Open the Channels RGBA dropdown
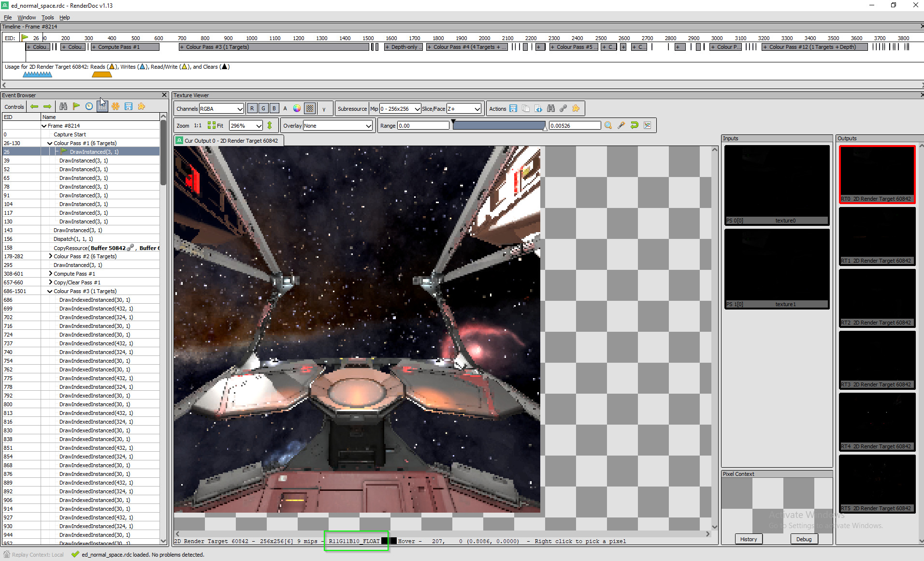This screenshot has width=924, height=561. pyautogui.click(x=221, y=109)
